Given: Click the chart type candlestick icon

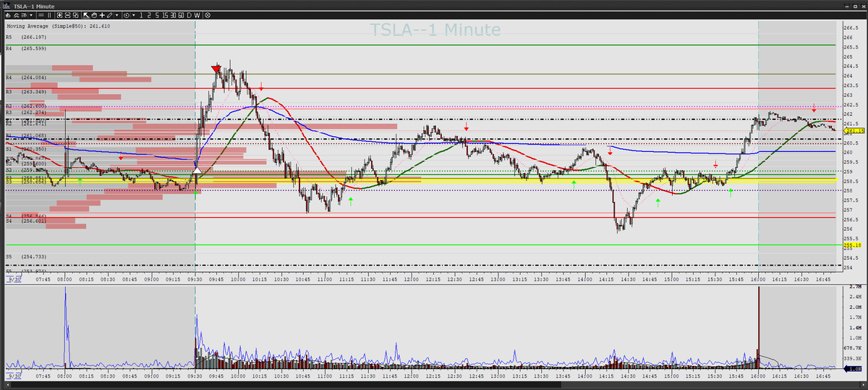Looking at the screenshot, I should (7, 15).
